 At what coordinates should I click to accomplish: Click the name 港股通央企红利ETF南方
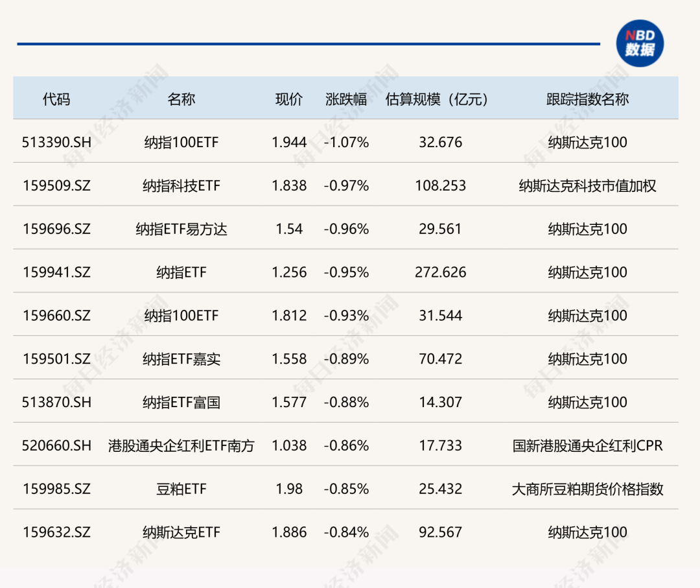click(x=181, y=445)
